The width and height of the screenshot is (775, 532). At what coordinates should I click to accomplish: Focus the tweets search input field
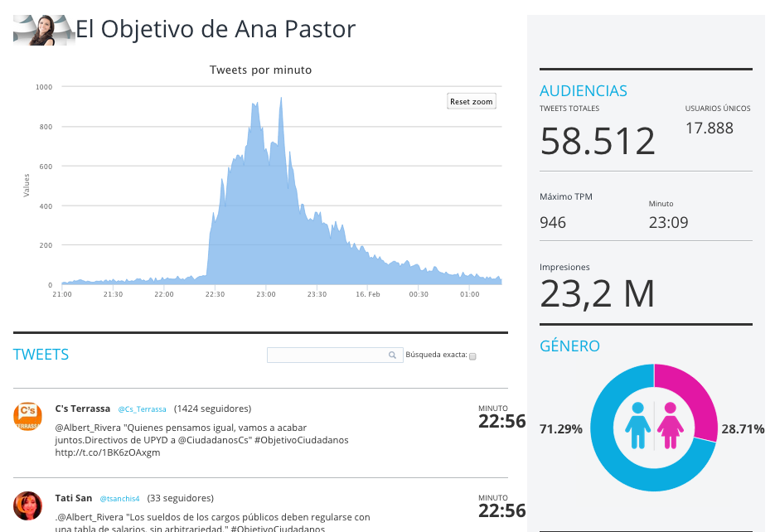point(335,355)
